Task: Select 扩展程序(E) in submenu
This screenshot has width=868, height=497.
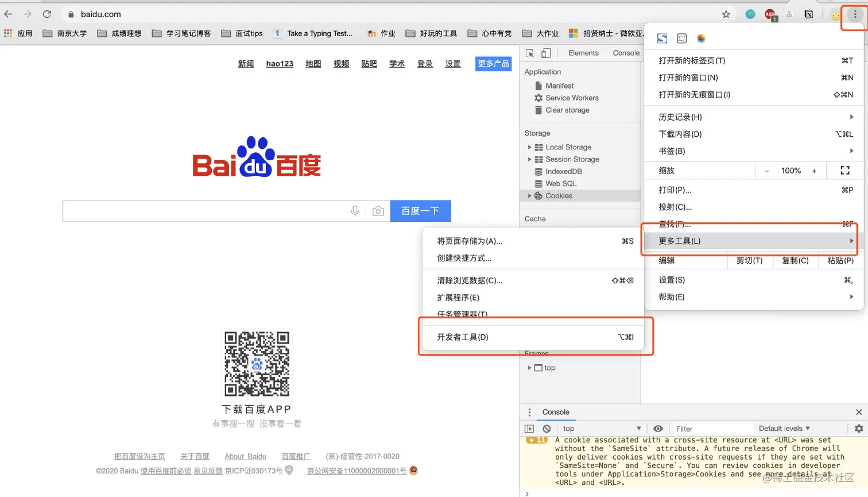Action: pos(533,298)
